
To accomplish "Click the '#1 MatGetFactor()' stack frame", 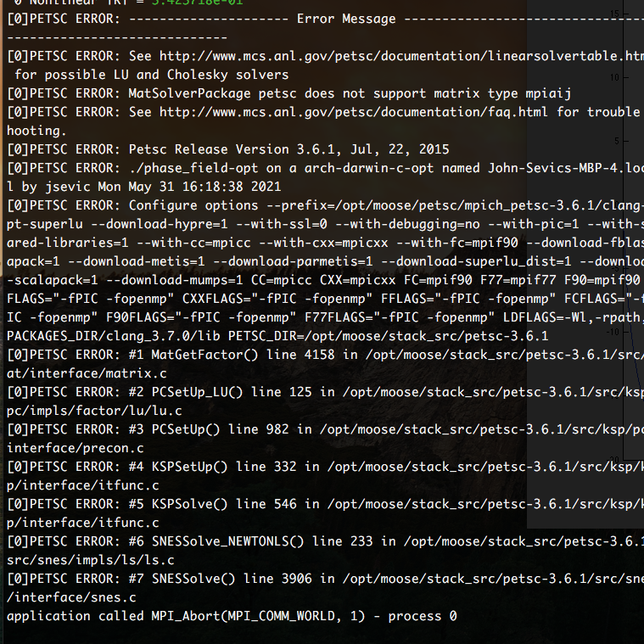I will point(193,355).
